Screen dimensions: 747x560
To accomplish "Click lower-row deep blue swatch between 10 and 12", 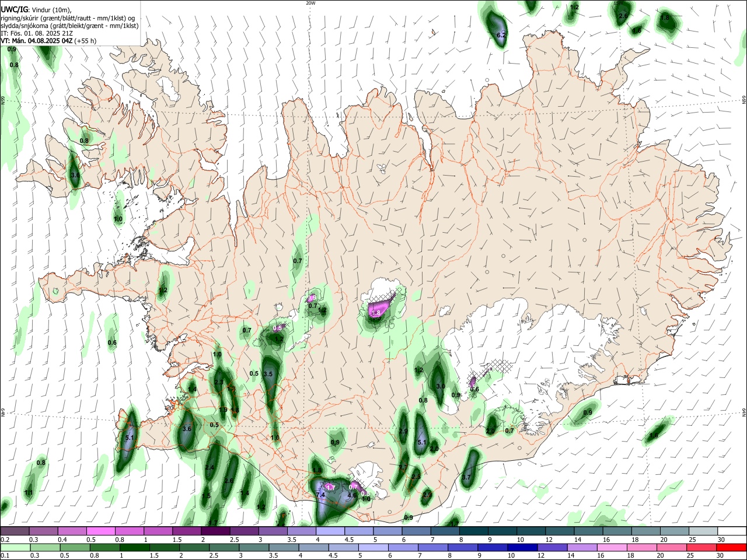I will [x=522, y=548].
